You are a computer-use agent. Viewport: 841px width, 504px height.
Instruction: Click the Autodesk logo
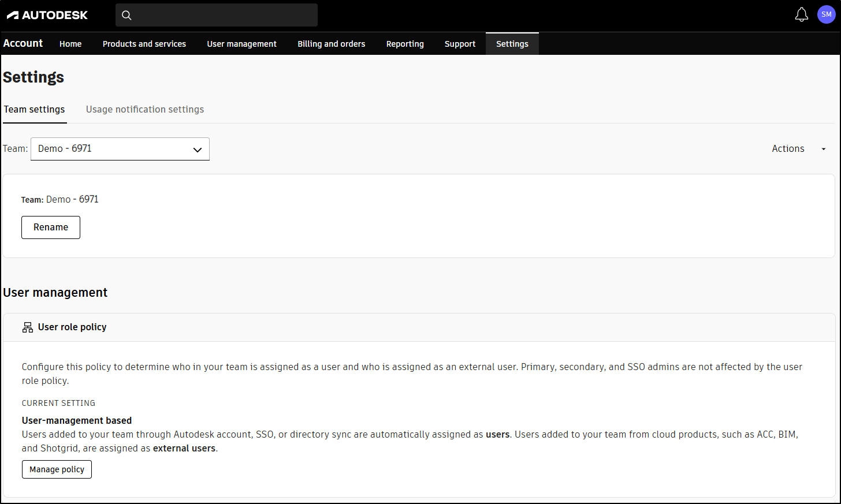[x=47, y=15]
